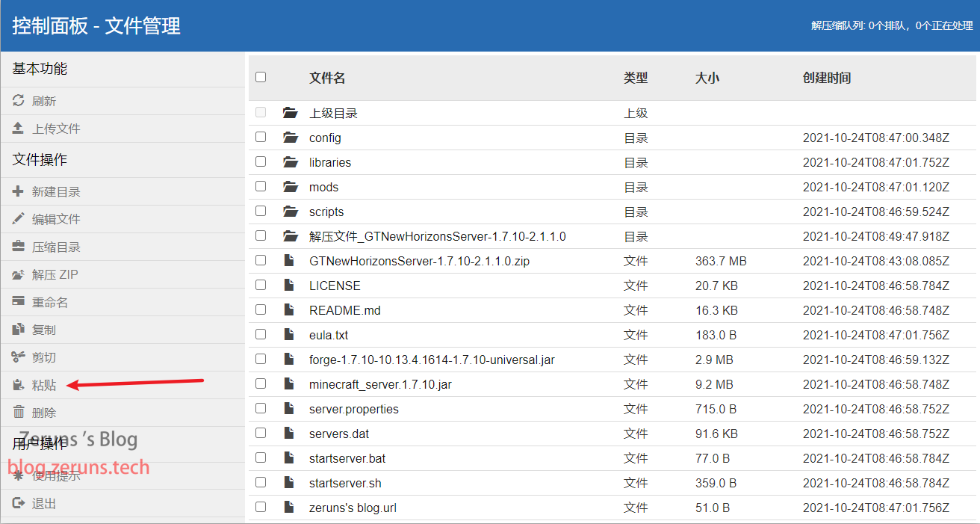Go to parent directory 上级目录
980x524 pixels.
333,114
